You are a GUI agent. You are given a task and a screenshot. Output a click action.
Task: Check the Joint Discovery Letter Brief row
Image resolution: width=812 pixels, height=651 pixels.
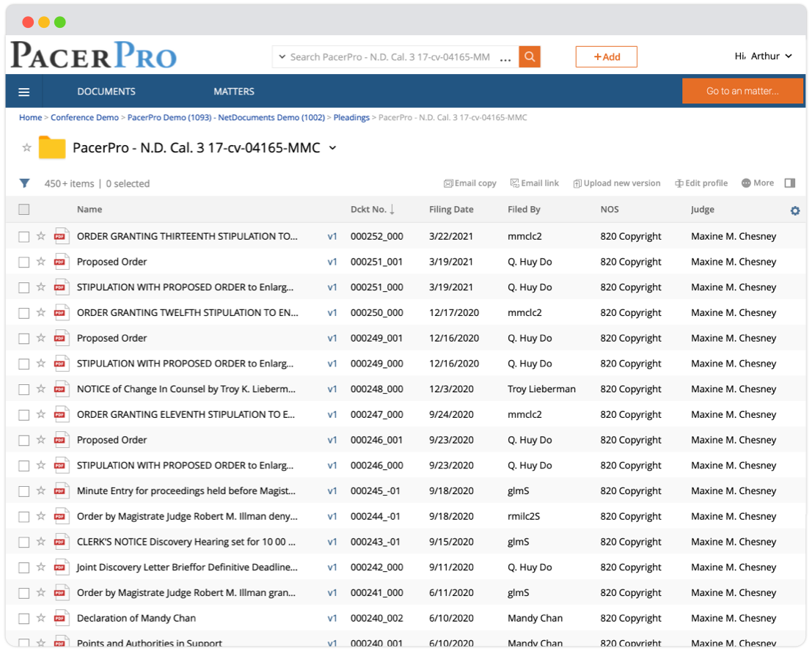(23, 567)
